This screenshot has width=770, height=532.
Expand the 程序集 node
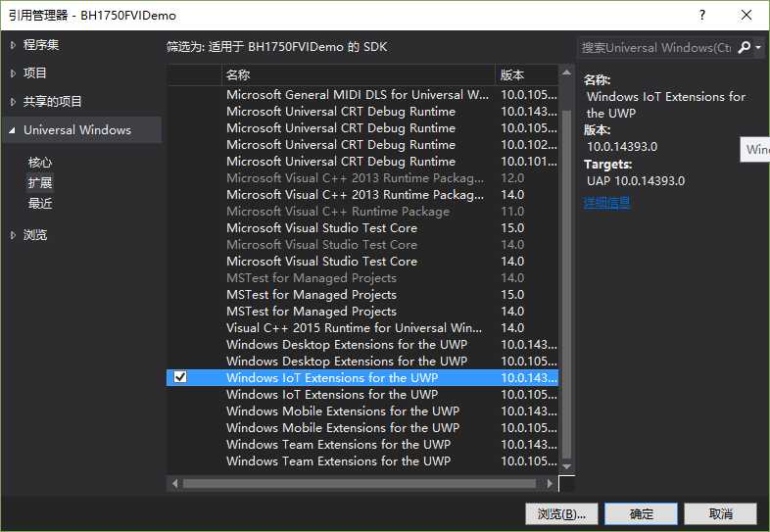[x=13, y=45]
